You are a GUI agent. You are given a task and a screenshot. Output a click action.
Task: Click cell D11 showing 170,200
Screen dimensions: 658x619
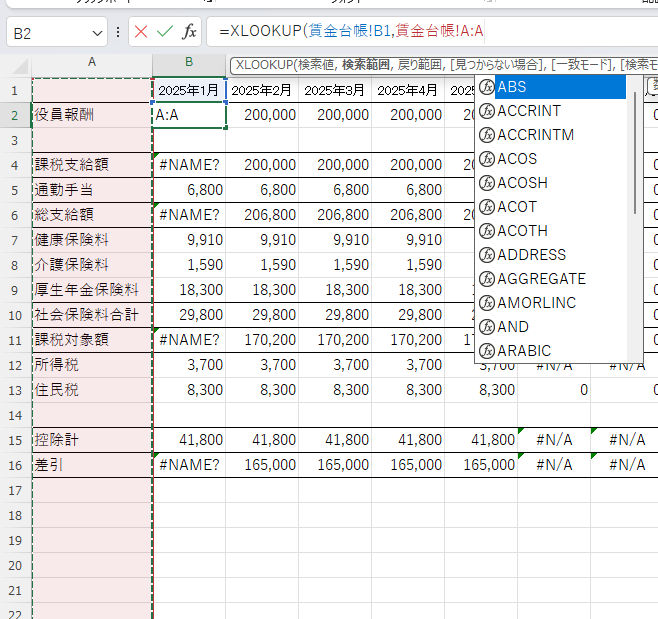click(x=335, y=340)
